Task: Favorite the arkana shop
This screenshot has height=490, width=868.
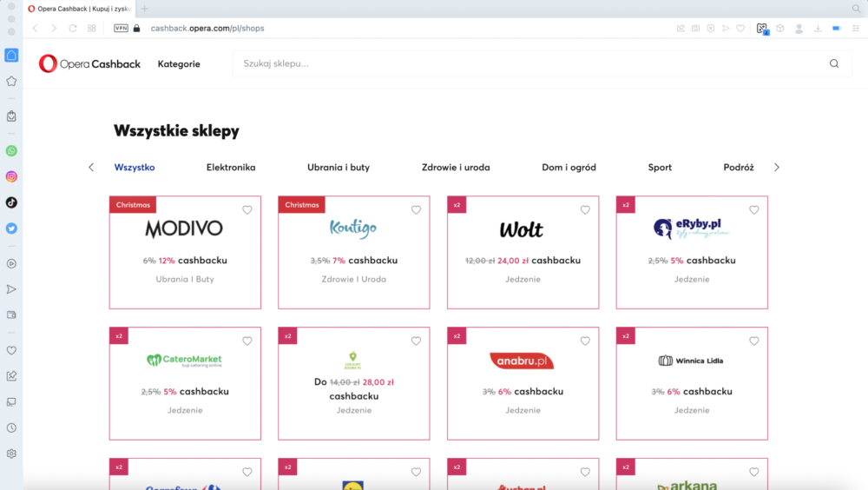Action: (754, 473)
